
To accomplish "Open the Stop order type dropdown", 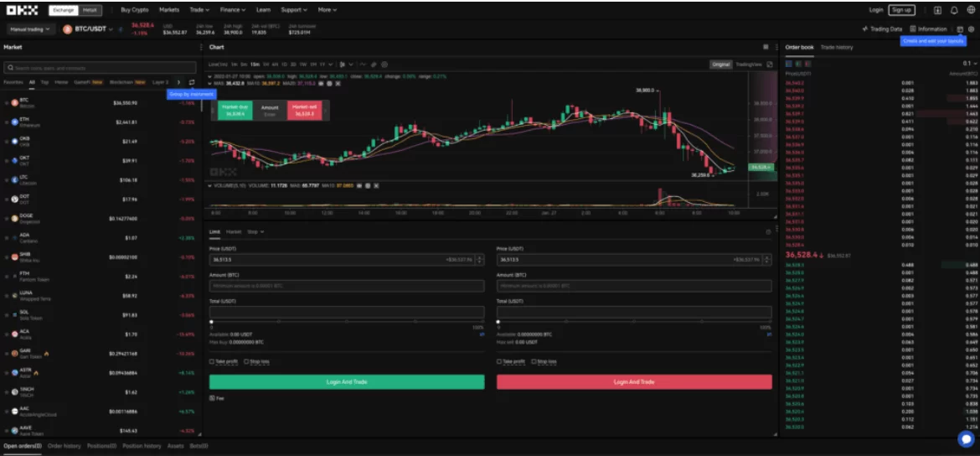I will [255, 231].
